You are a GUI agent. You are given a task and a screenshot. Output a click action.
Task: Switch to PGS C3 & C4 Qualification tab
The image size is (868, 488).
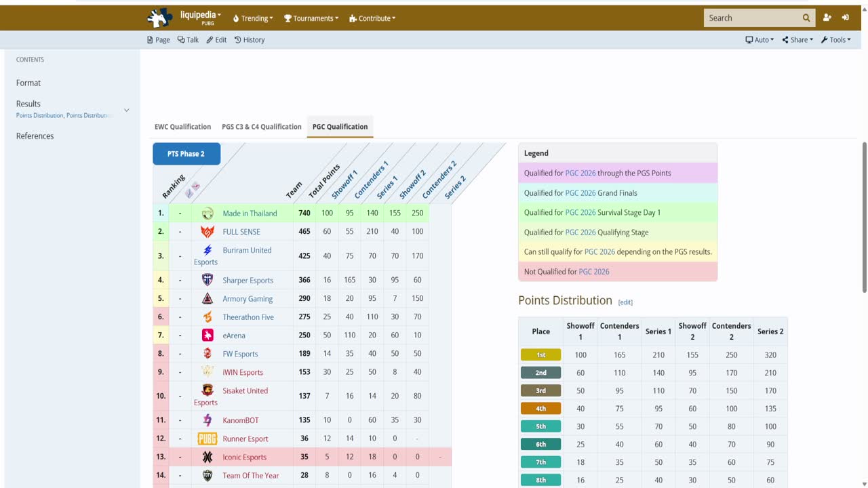[262, 127]
